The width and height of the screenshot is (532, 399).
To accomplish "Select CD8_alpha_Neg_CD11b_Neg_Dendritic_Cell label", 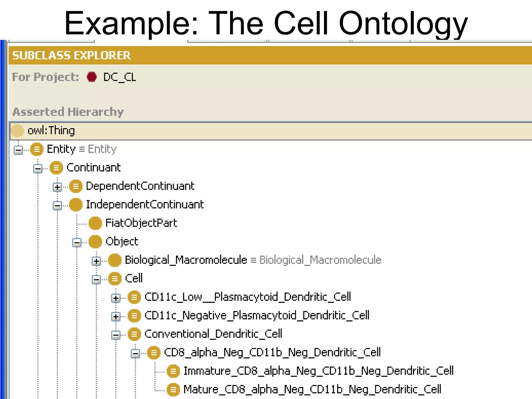I will [x=272, y=353].
